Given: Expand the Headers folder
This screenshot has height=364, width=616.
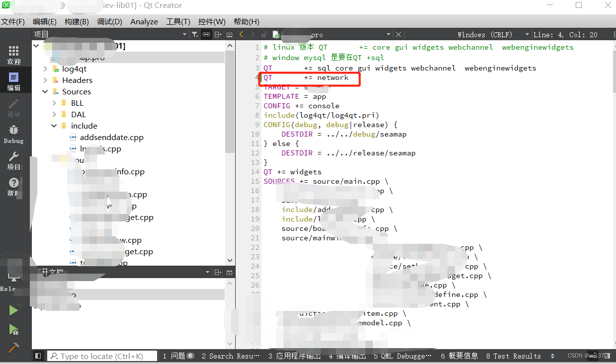Looking at the screenshot, I should (44, 80).
